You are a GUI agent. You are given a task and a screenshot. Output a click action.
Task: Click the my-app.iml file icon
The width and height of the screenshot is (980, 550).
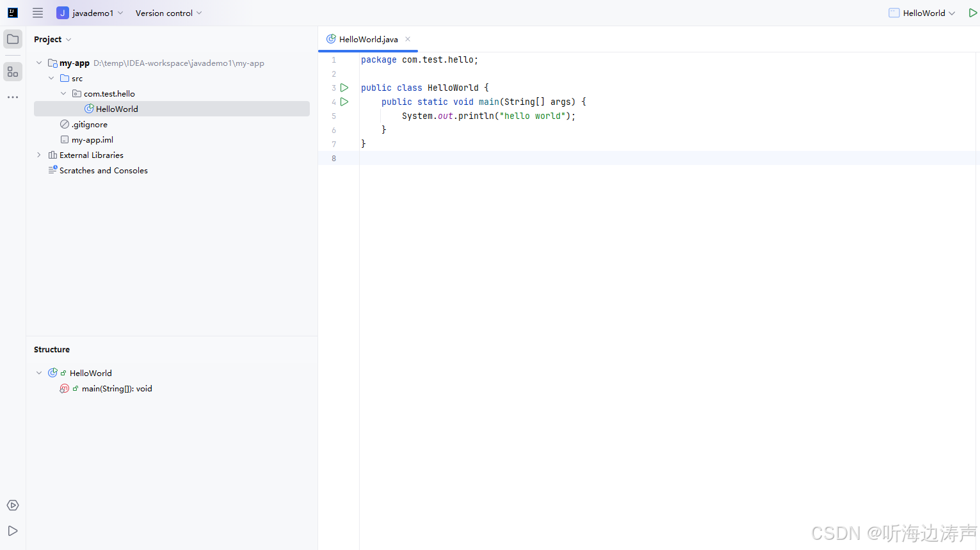(65, 139)
